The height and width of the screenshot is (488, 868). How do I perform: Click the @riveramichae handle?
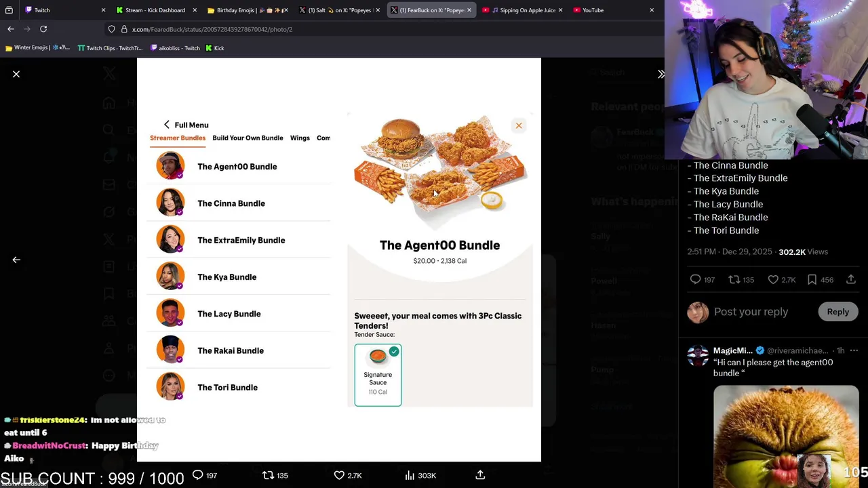tap(797, 350)
